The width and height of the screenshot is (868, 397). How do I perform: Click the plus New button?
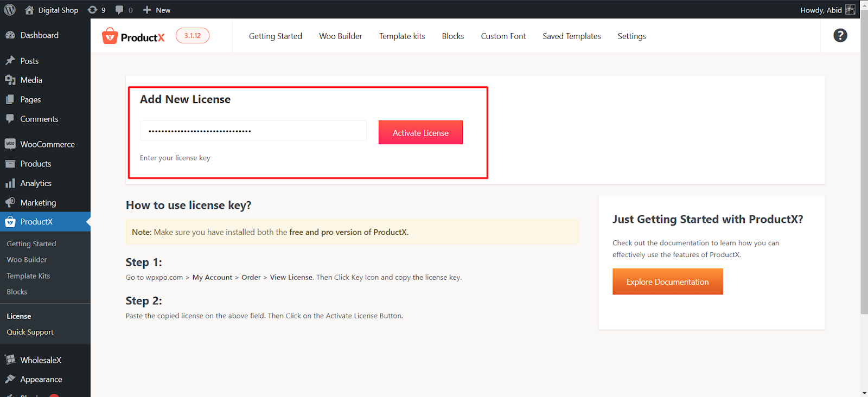click(157, 10)
